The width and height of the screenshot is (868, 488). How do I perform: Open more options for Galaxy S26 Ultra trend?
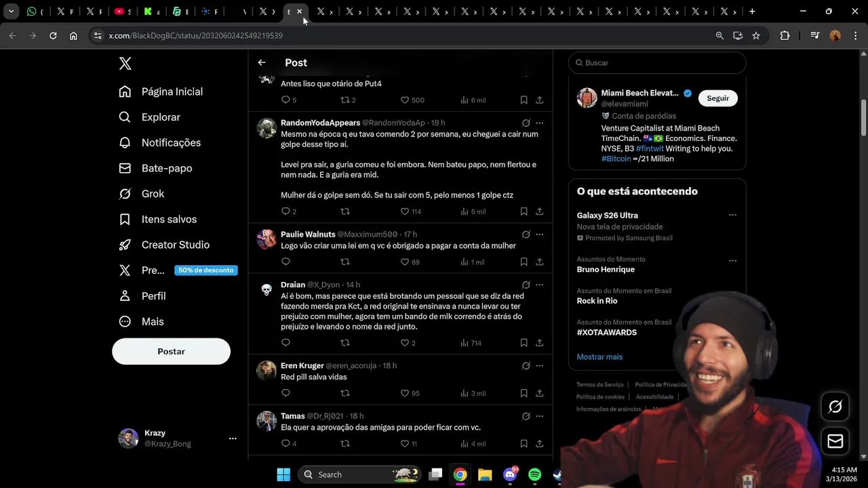pos(732,215)
